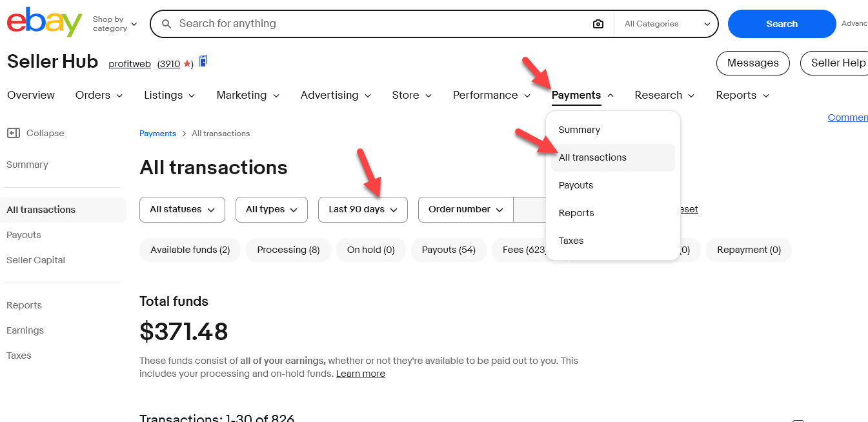Go to the Overview tab
868x422 pixels.
coord(31,95)
